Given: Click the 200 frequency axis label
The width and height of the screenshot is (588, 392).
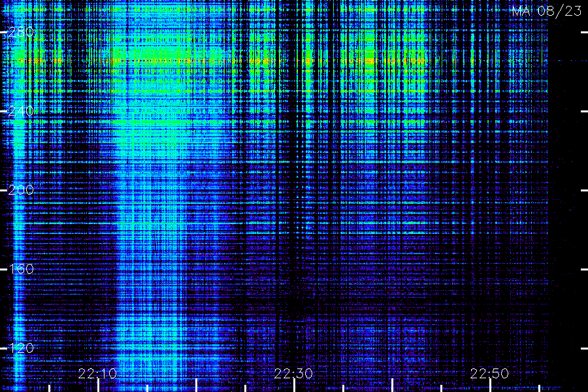Looking at the screenshot, I should pos(21,190).
